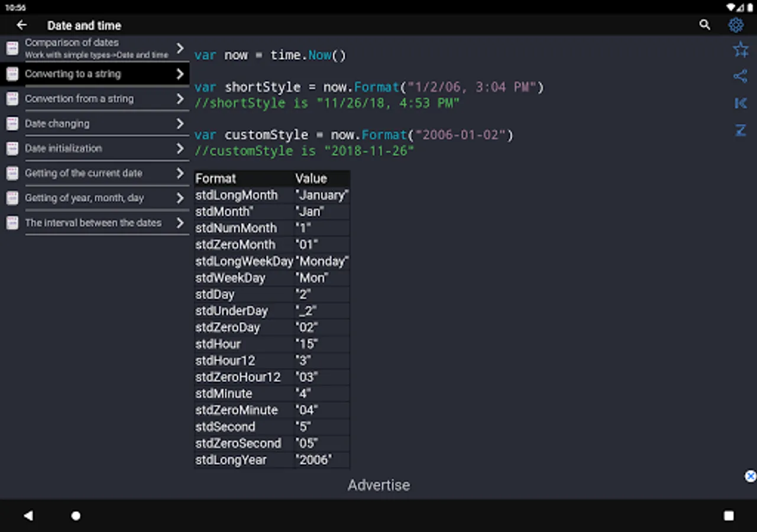
Task: Select the Z language icon
Action: click(x=740, y=131)
